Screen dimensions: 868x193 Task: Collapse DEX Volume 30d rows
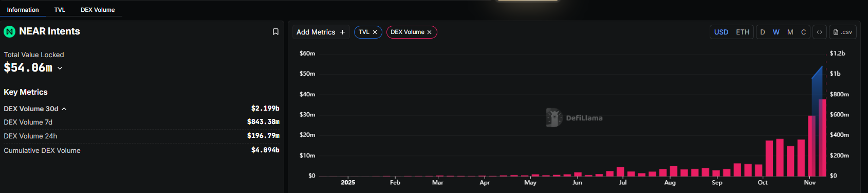[64, 109]
